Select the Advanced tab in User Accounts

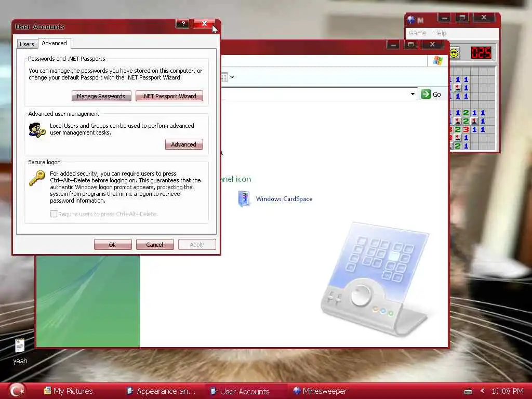click(x=54, y=43)
